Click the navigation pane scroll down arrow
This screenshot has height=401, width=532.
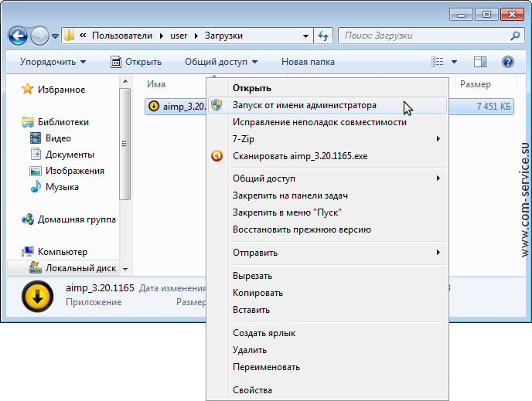pos(125,269)
